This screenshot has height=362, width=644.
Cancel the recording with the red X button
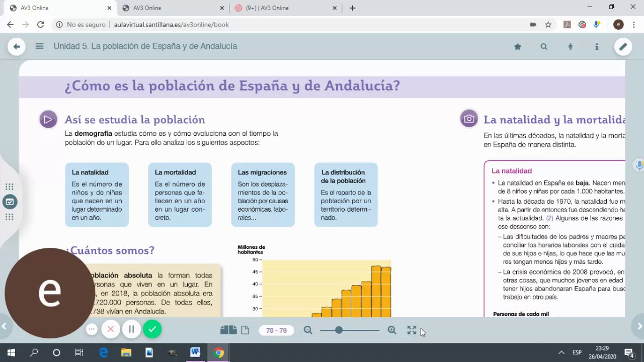coord(111,329)
